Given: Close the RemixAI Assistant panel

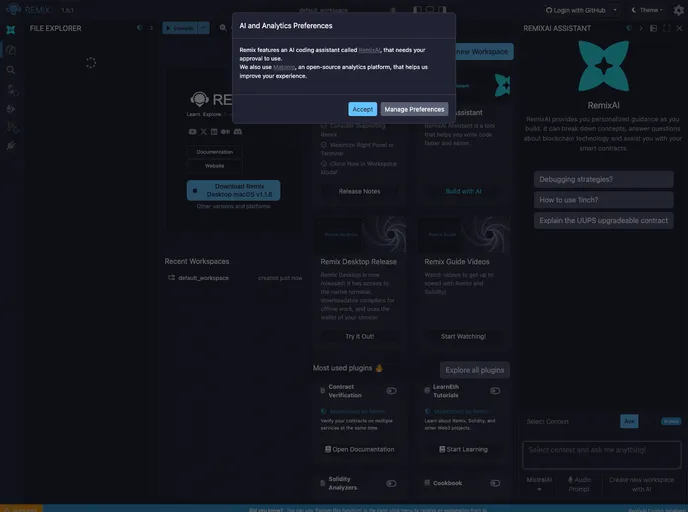Looking at the screenshot, I should pyautogui.click(x=679, y=28).
